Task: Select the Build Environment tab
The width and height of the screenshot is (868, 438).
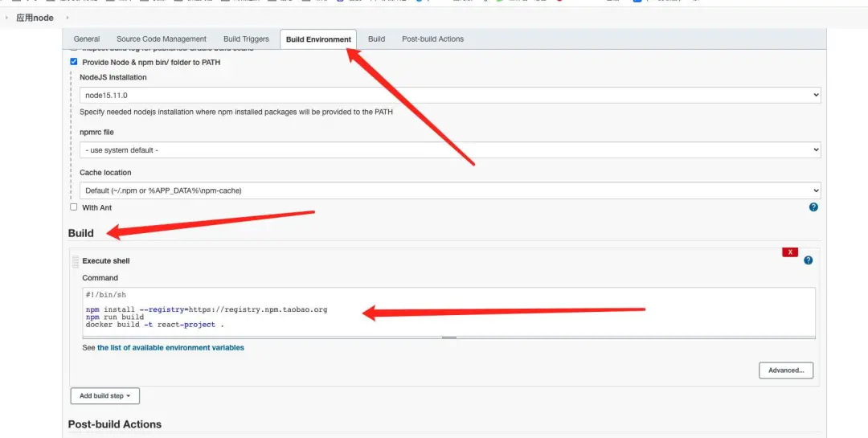Action: tap(318, 39)
